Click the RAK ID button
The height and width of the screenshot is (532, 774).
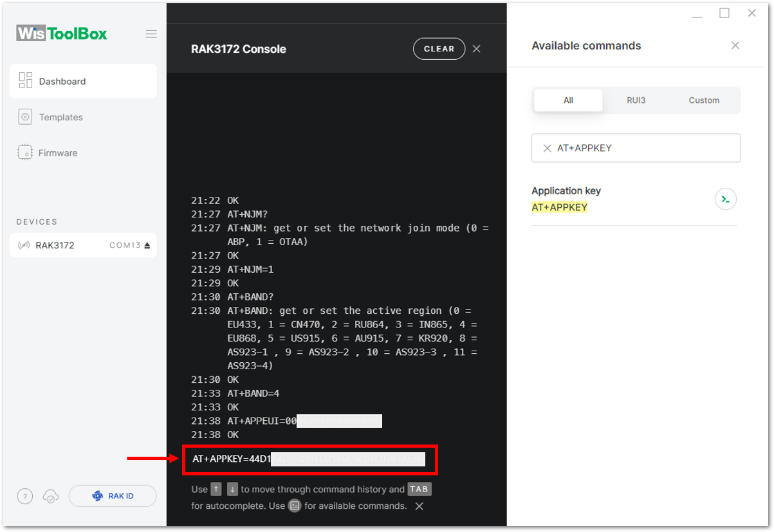(x=113, y=496)
